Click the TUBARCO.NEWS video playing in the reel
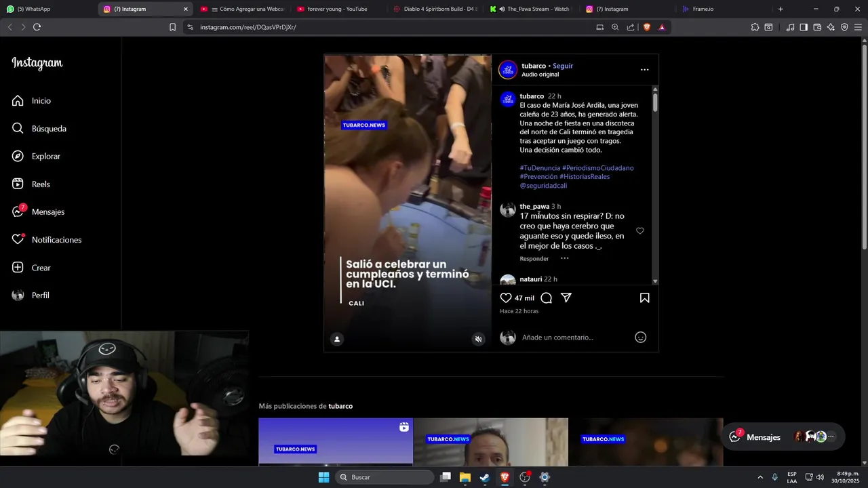Screen dimensions: 868x488 pyautogui.click(x=408, y=203)
